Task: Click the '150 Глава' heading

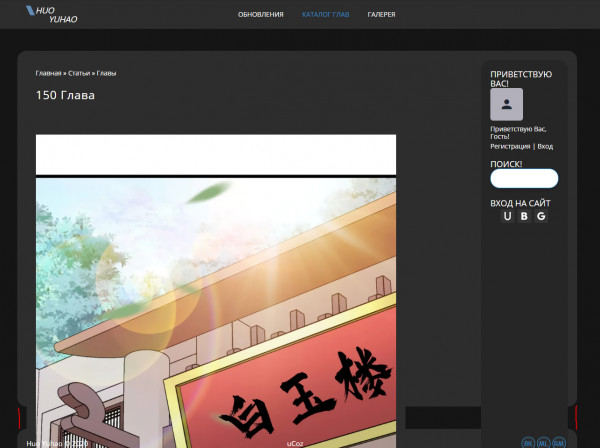Action: pyautogui.click(x=65, y=95)
